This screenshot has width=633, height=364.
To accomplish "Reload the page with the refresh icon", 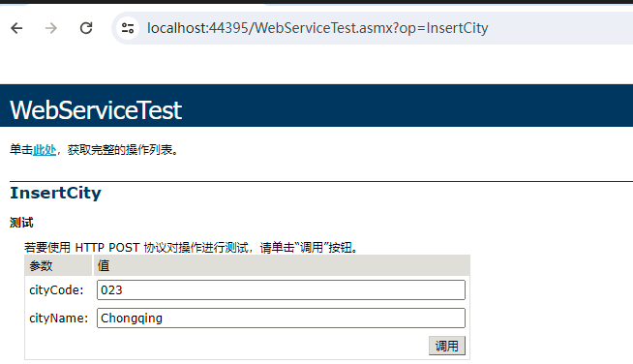I will tap(86, 28).
